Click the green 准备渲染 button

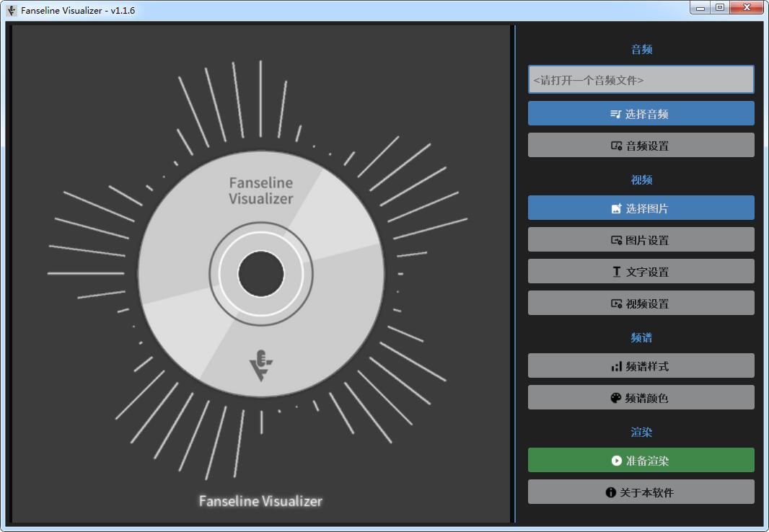[x=641, y=461]
